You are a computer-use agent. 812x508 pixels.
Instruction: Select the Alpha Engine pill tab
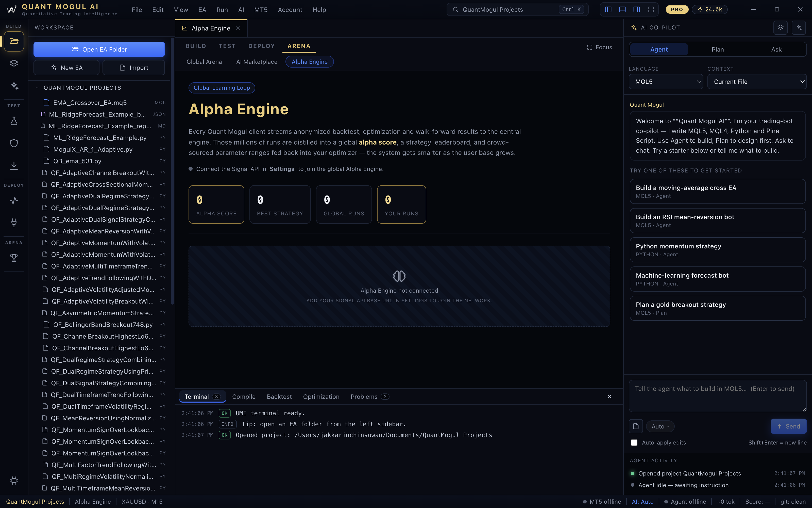coord(309,62)
